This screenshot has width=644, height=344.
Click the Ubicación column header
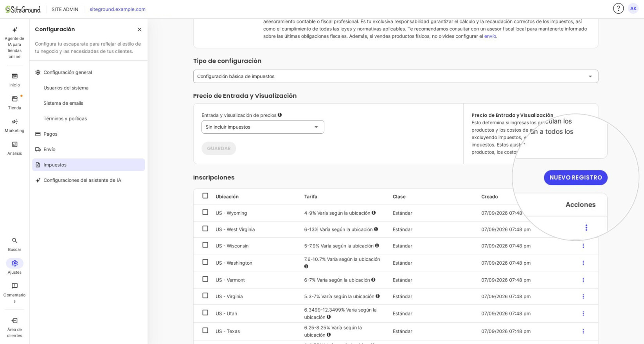tap(227, 197)
